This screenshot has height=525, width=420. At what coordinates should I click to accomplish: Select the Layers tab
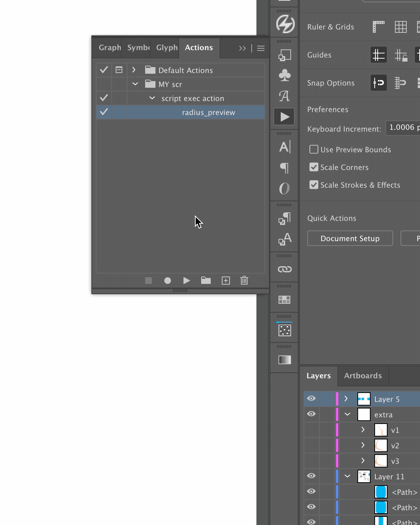319,376
